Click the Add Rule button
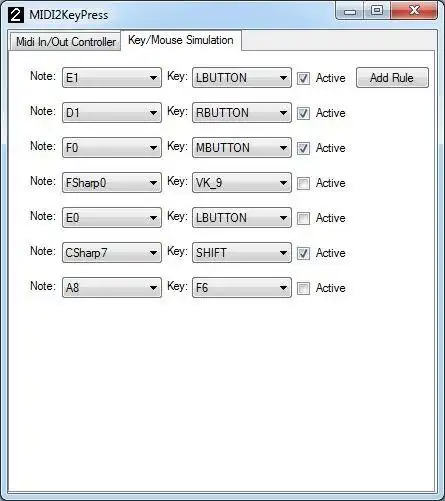 tap(392, 78)
